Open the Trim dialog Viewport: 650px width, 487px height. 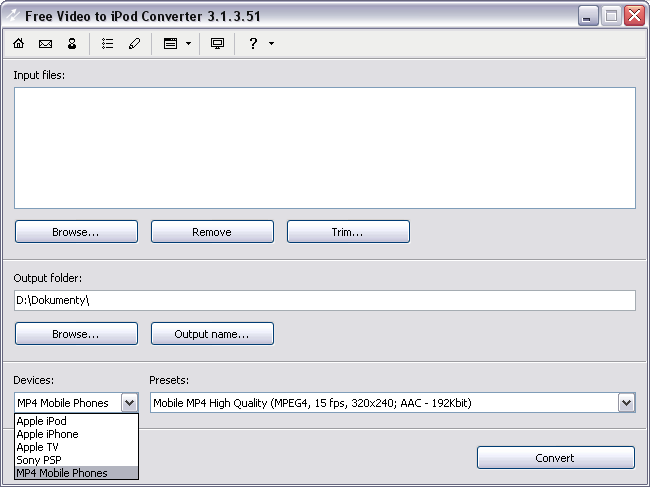348,232
